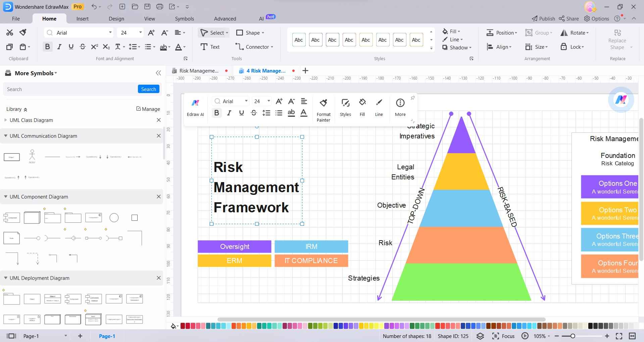Toggle Underline in the floating toolbar
This screenshot has width=644, height=342.
[x=241, y=113]
